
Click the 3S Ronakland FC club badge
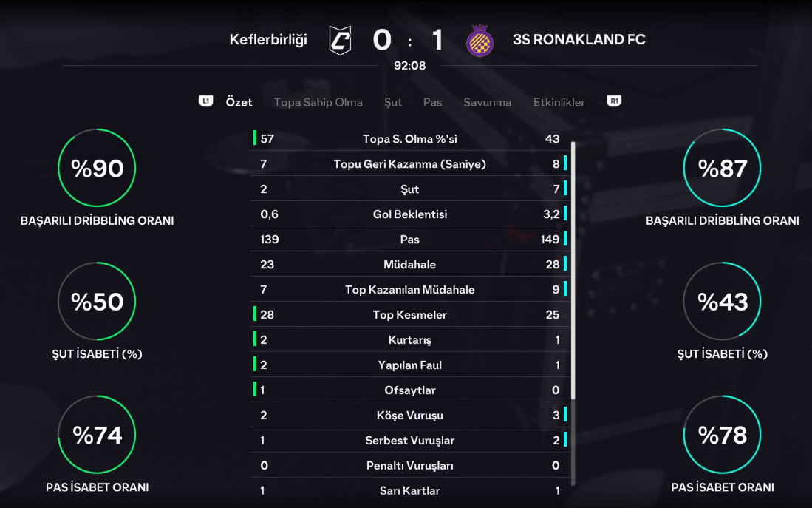[480, 40]
